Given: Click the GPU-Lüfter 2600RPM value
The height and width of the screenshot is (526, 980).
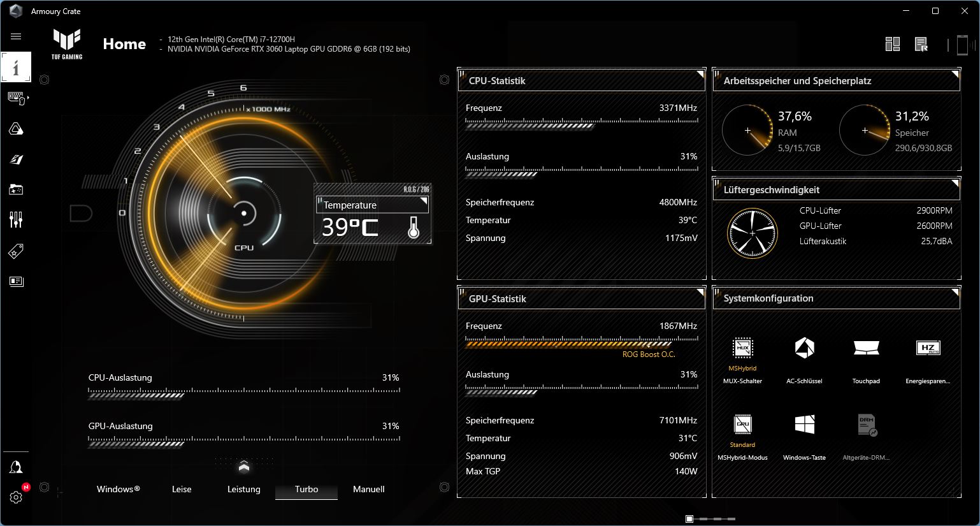Looking at the screenshot, I should tap(934, 226).
